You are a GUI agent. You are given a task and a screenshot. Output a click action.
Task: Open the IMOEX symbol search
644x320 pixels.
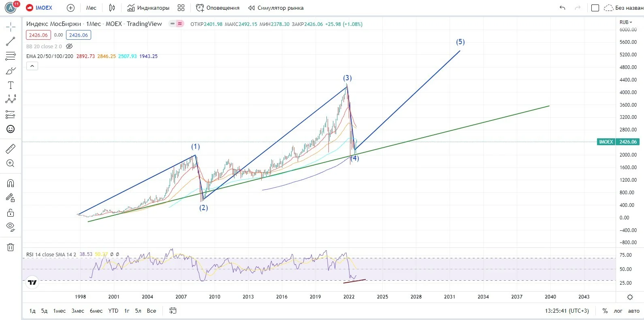click(39, 8)
